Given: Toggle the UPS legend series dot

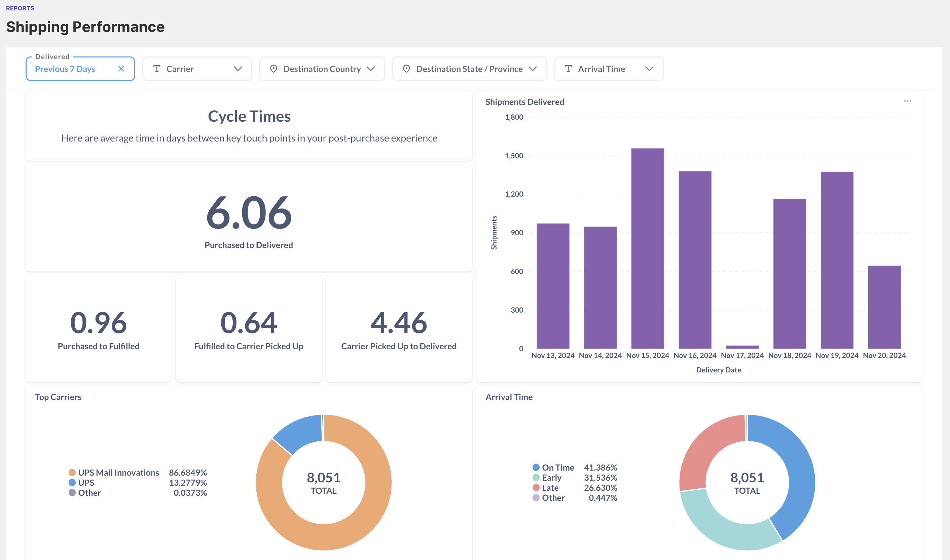Looking at the screenshot, I should [x=72, y=483].
